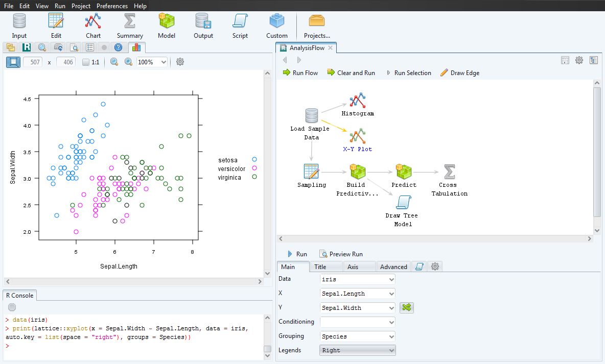Viewport: 605px width, 364px height.
Task: Click the Run Flow button
Action: [300, 72]
